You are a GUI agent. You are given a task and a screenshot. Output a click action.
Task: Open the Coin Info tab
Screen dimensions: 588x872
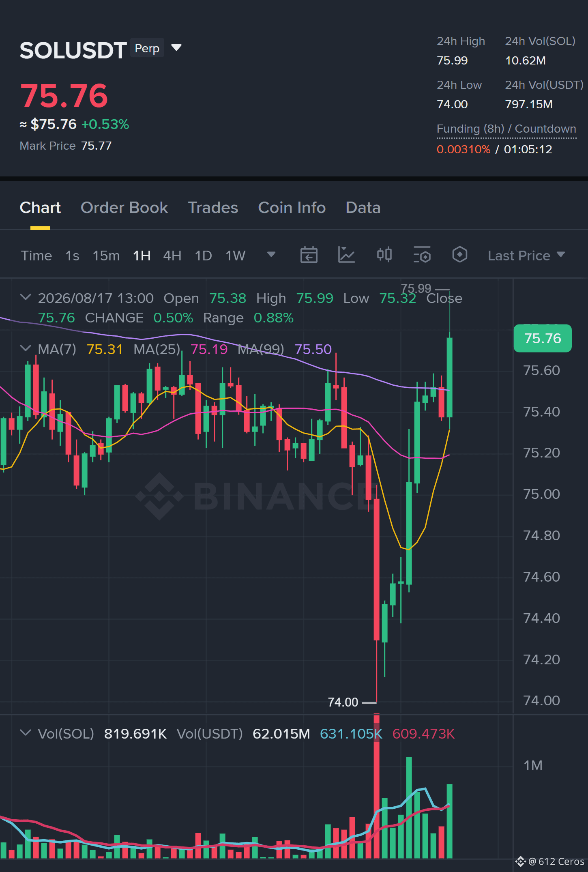[292, 208]
